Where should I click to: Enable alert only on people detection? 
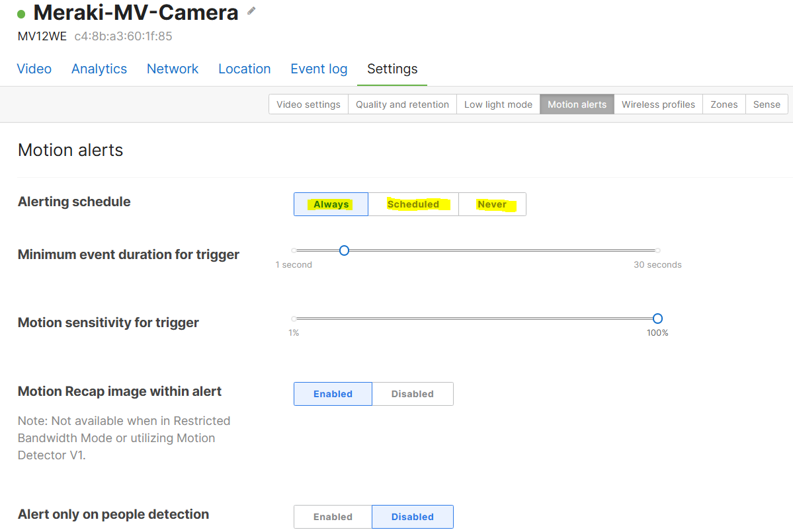[x=333, y=517]
